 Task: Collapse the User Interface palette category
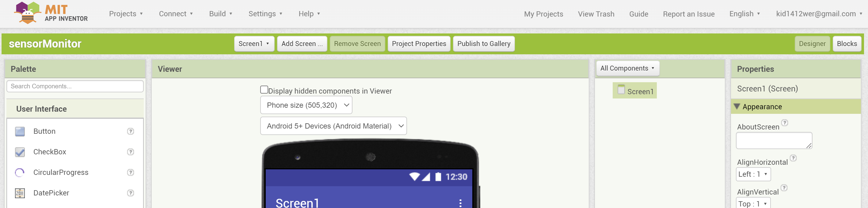(75, 109)
